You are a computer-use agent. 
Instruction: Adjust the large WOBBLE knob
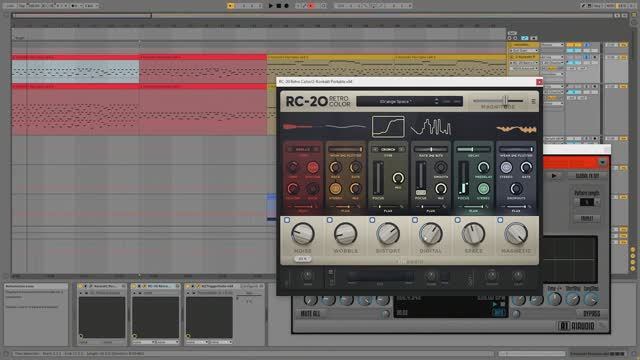[x=345, y=233]
